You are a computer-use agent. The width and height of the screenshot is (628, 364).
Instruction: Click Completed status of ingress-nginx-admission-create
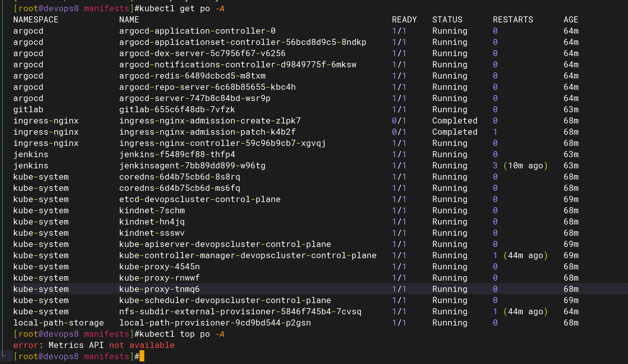coord(455,121)
